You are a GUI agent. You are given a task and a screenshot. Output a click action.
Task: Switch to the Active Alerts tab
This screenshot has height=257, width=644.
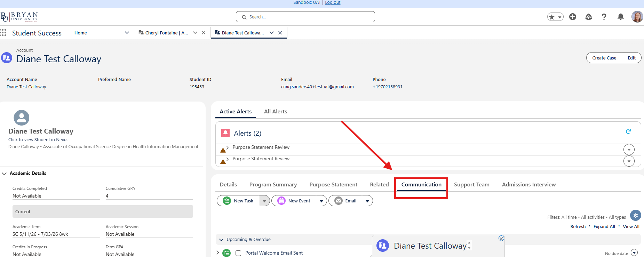tap(236, 112)
